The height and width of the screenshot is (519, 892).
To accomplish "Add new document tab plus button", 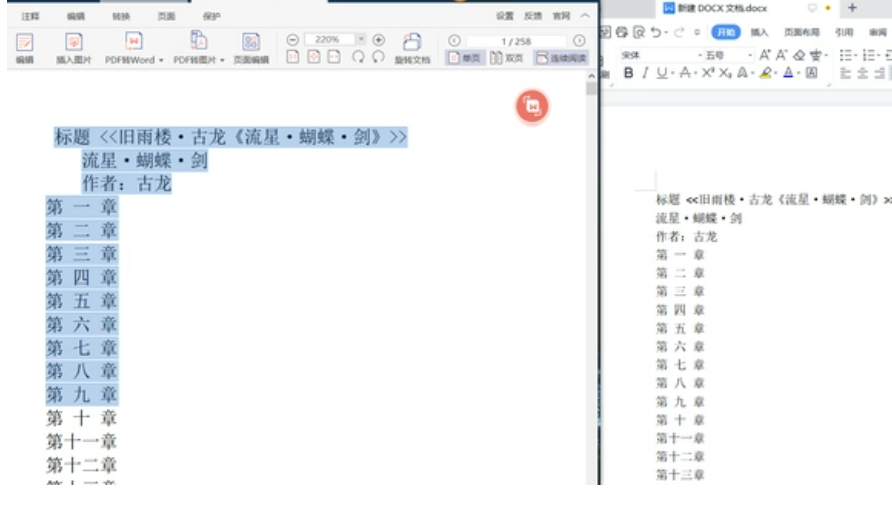I will click(x=852, y=7).
